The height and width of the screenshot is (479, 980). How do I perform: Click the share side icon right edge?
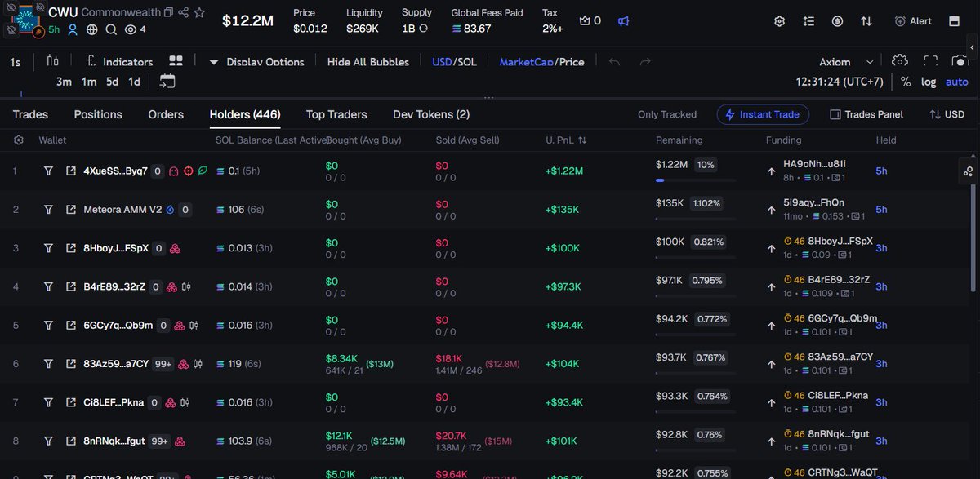(x=969, y=171)
